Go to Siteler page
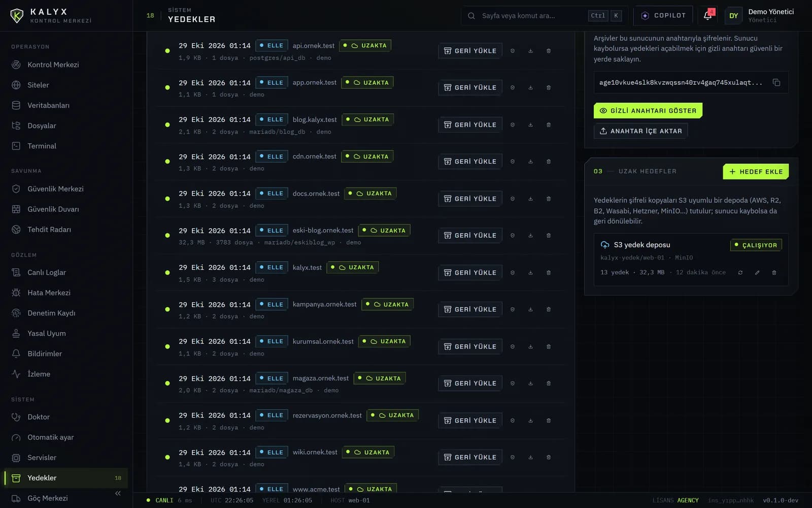812x508 pixels. [66, 85]
